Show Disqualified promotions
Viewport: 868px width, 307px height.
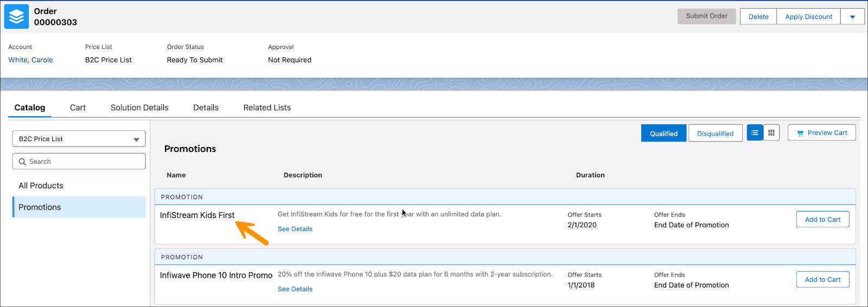coord(715,133)
